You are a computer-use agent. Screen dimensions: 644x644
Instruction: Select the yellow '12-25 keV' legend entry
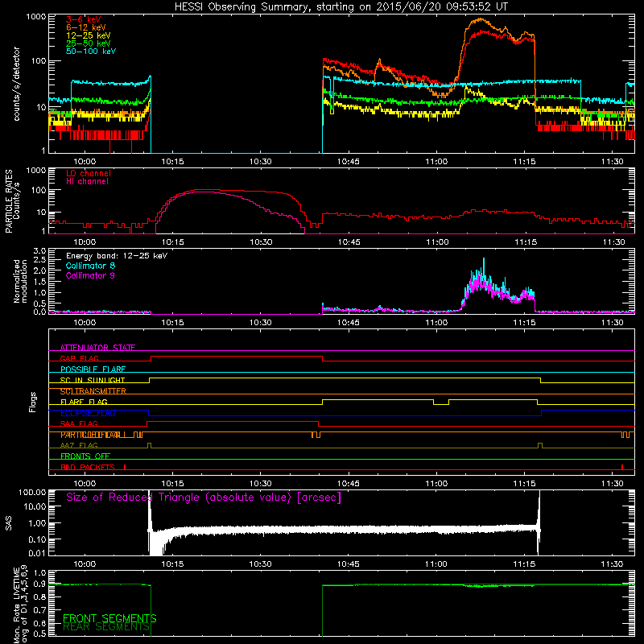click(89, 35)
